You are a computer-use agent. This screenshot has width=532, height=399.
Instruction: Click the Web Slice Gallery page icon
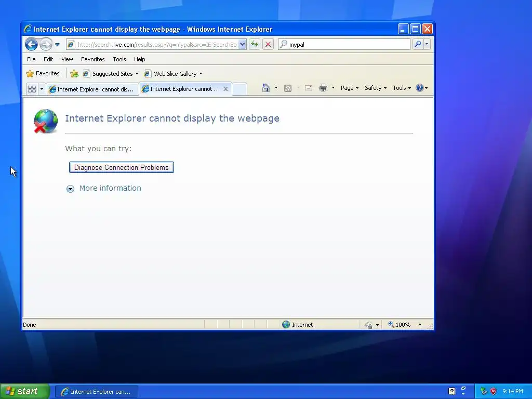(148, 74)
